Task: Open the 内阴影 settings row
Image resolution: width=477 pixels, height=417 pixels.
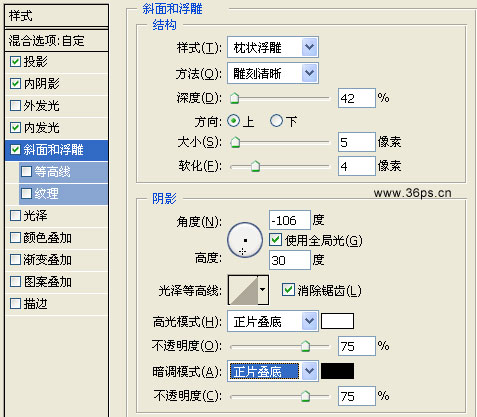Action: tap(57, 84)
